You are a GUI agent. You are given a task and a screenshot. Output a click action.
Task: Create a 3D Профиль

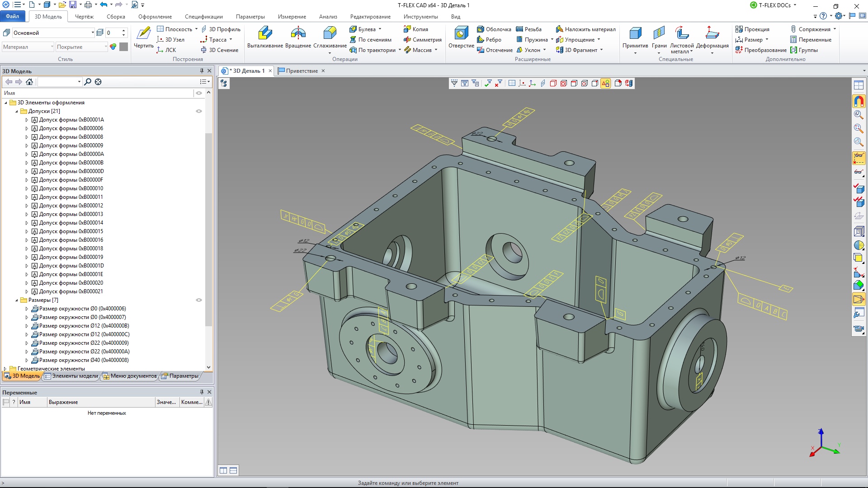[x=221, y=29]
